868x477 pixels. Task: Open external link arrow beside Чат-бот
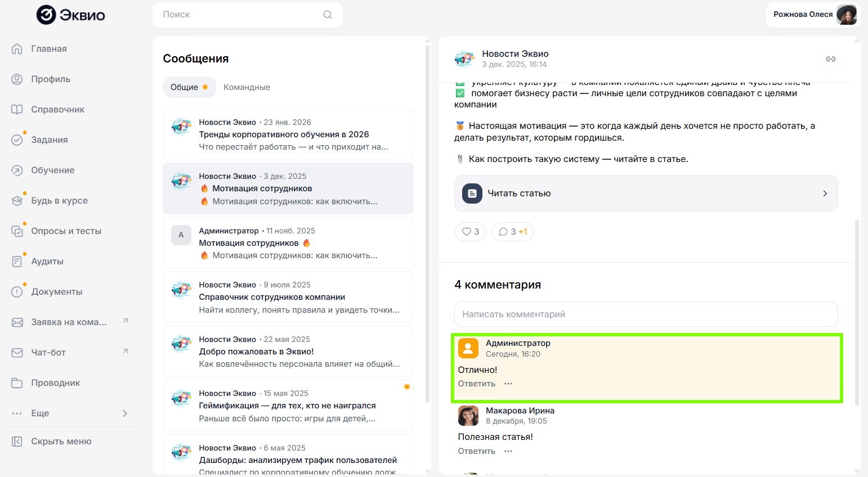click(x=126, y=351)
